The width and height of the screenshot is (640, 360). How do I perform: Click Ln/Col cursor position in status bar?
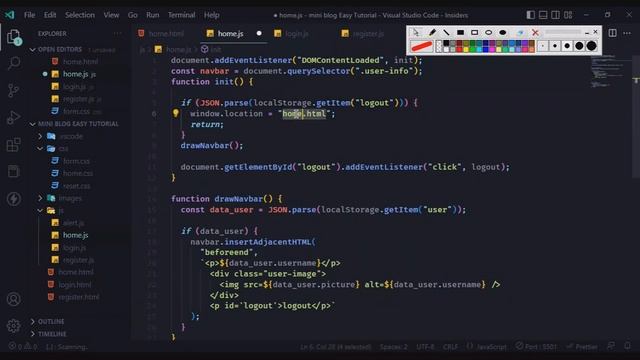(x=335, y=347)
